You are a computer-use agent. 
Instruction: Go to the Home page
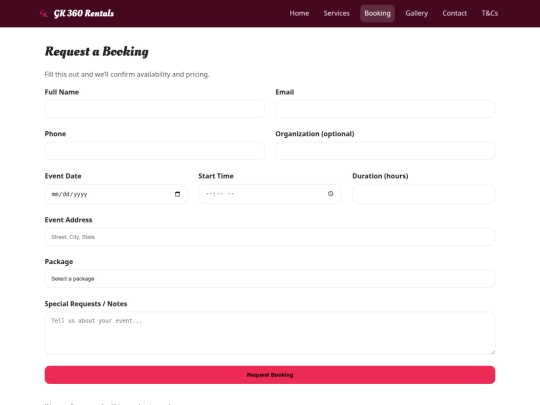pos(299,13)
